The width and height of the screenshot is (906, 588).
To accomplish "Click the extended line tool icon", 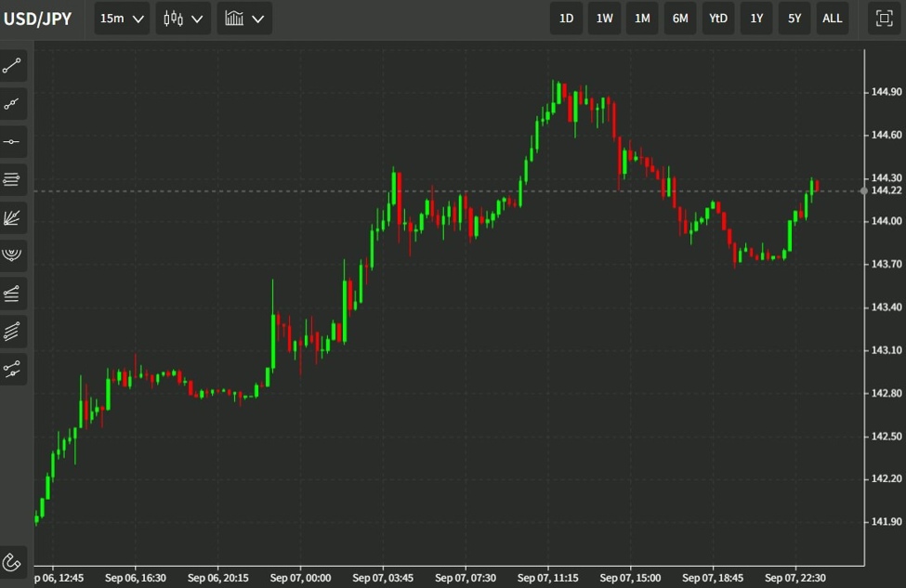I will point(12,103).
